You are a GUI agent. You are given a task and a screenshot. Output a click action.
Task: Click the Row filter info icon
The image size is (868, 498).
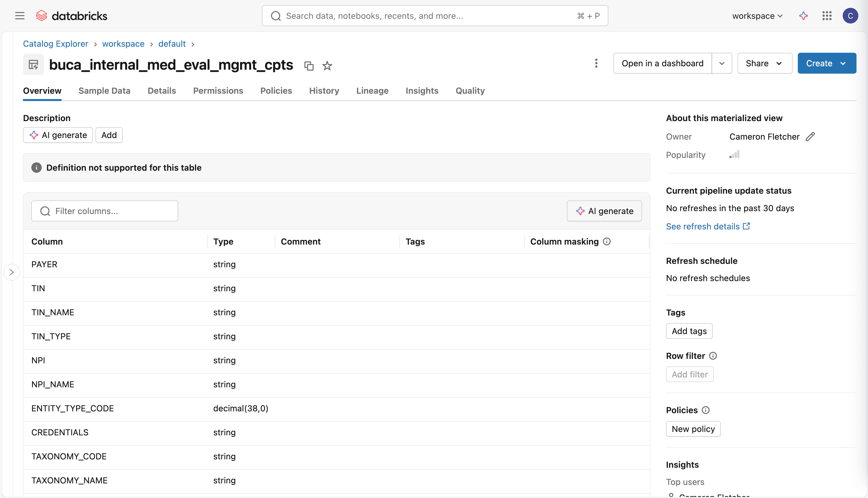click(x=713, y=356)
